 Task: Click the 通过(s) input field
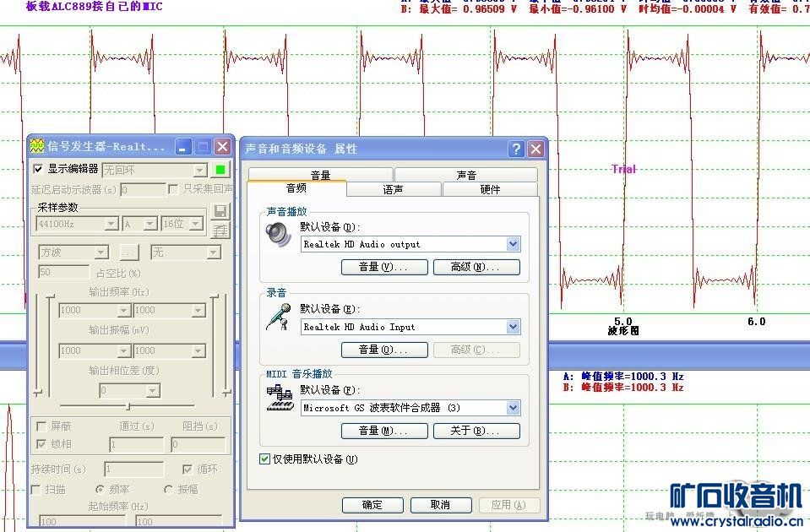point(136,444)
